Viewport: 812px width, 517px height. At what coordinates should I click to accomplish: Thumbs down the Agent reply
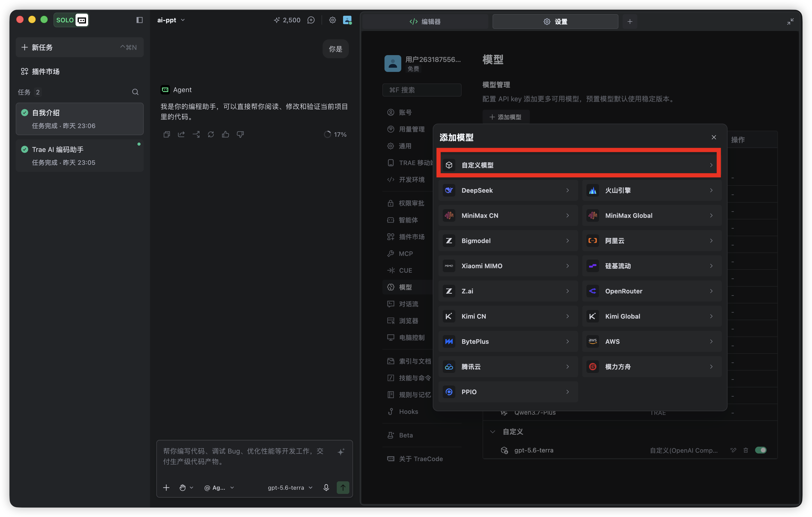click(x=240, y=134)
